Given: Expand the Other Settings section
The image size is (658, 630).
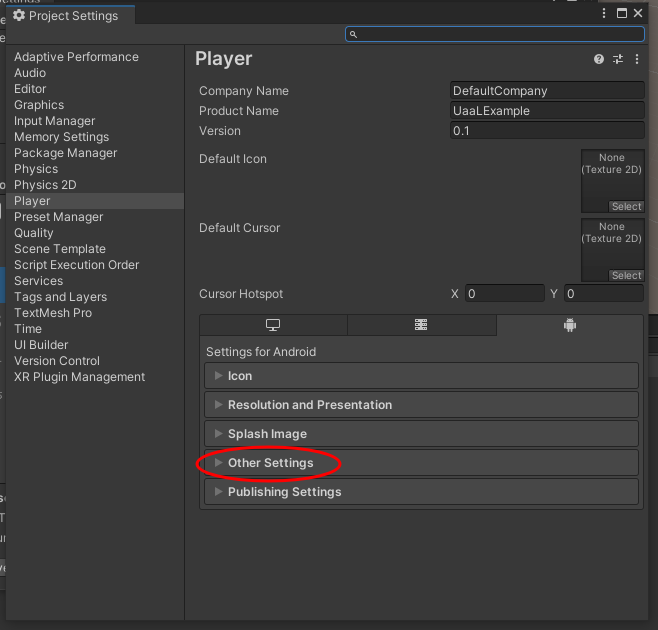Looking at the screenshot, I should click(421, 463).
